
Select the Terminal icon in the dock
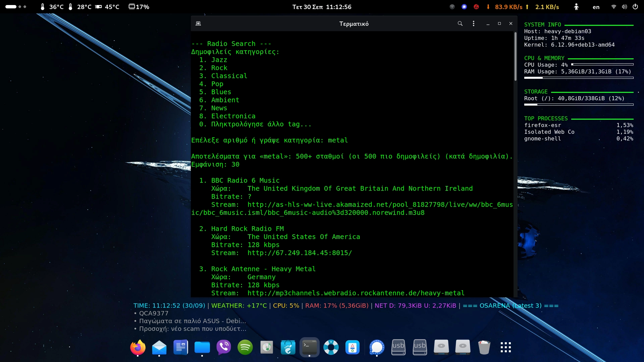tap(310, 347)
